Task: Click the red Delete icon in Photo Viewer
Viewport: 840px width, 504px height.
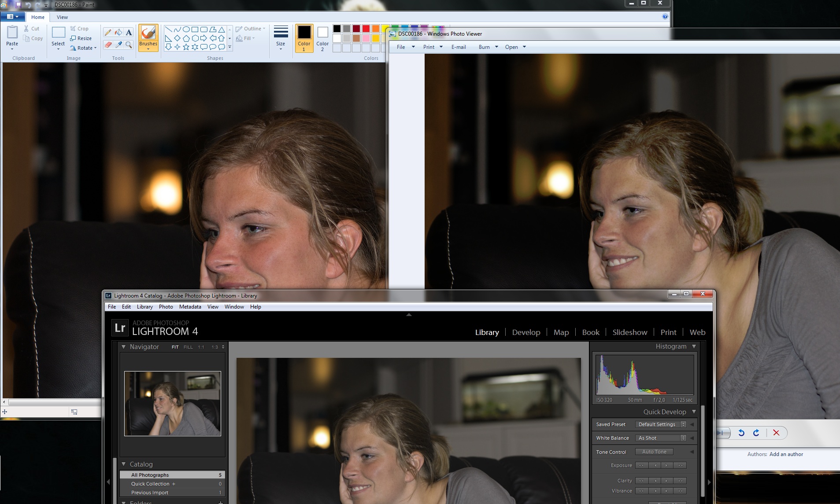Action: pyautogui.click(x=776, y=433)
